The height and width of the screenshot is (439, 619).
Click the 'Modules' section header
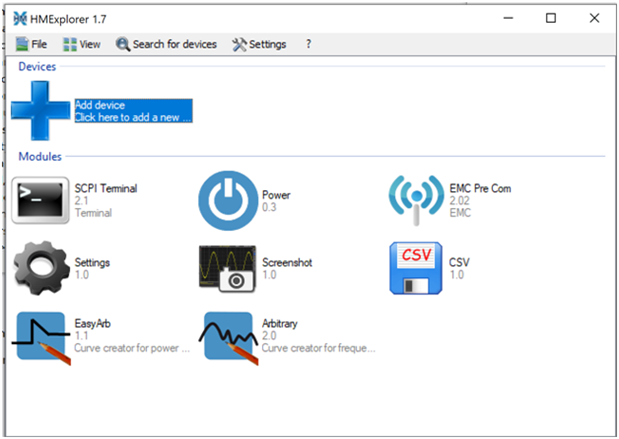click(x=40, y=157)
